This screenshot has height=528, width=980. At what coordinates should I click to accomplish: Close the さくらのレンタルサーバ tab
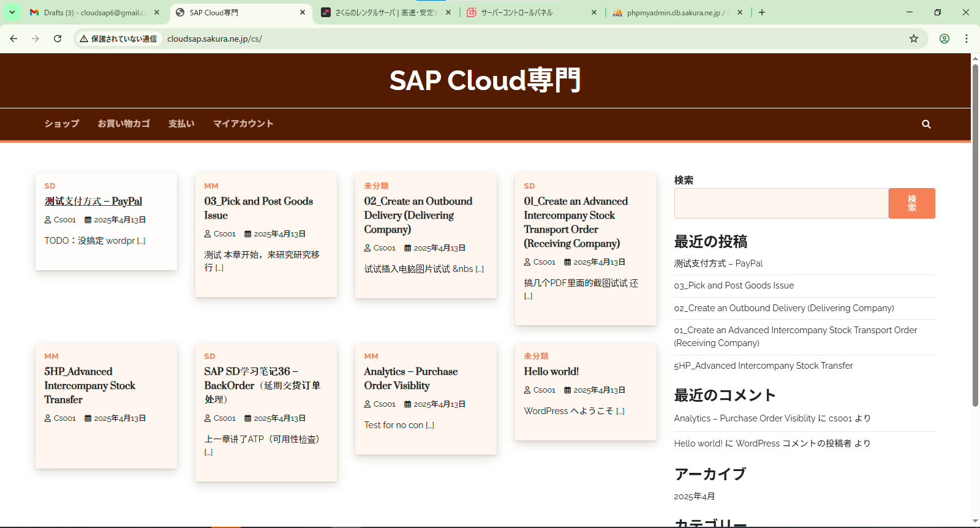coord(448,12)
